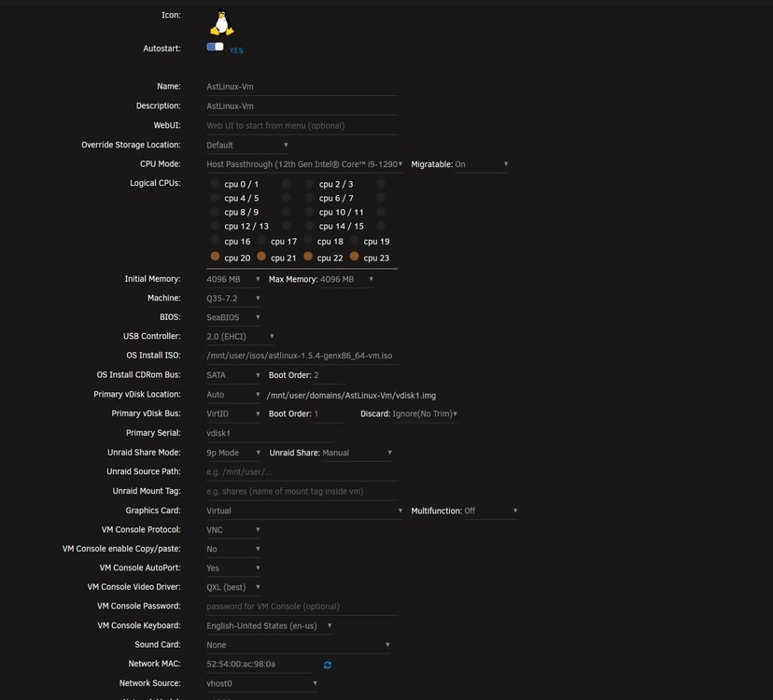
Task: Click the Network MAC address field
Action: click(x=259, y=665)
